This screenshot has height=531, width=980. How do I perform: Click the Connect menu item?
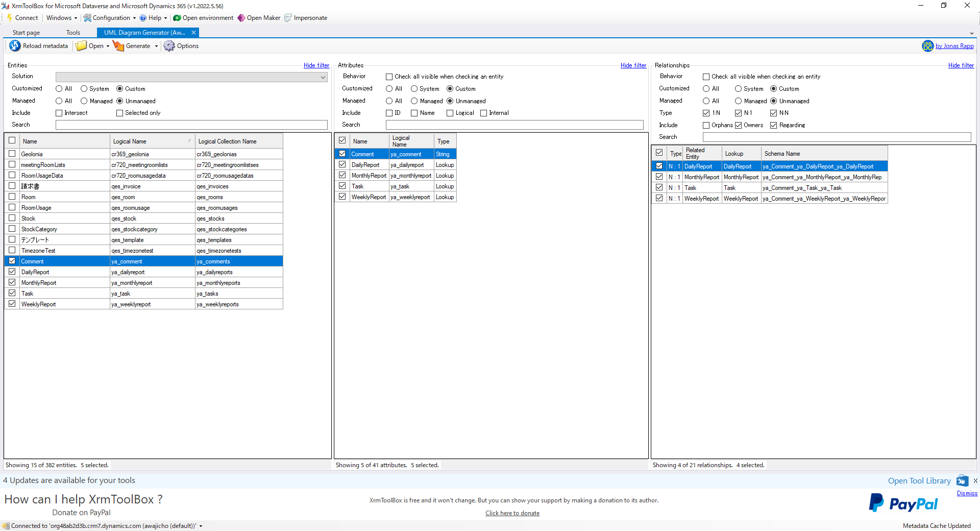27,18
